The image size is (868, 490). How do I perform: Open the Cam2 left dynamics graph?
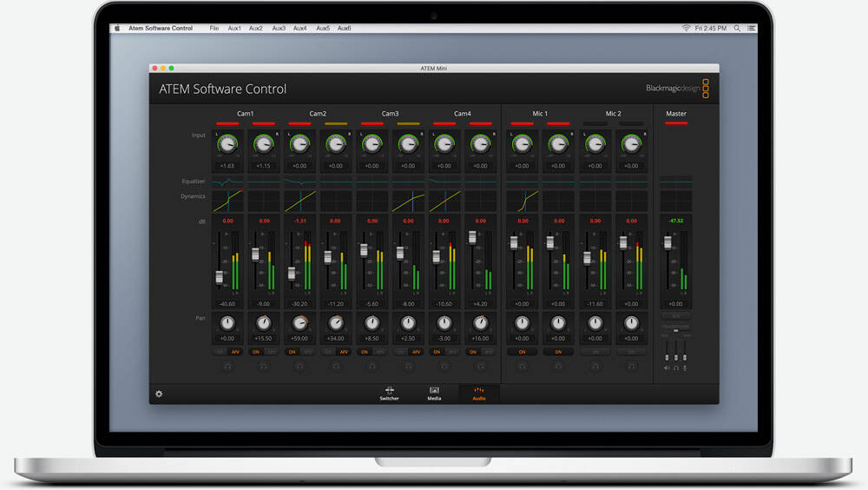pyautogui.click(x=299, y=201)
